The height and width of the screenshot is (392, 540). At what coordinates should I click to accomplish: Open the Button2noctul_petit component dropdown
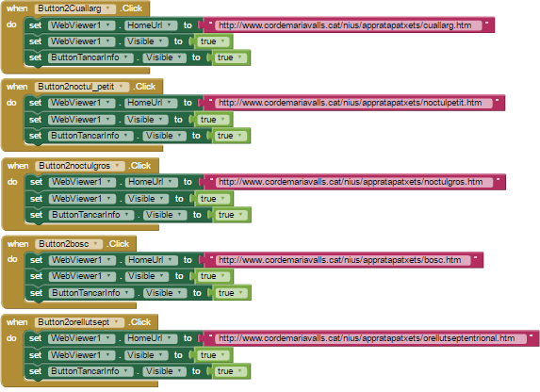tap(82, 87)
